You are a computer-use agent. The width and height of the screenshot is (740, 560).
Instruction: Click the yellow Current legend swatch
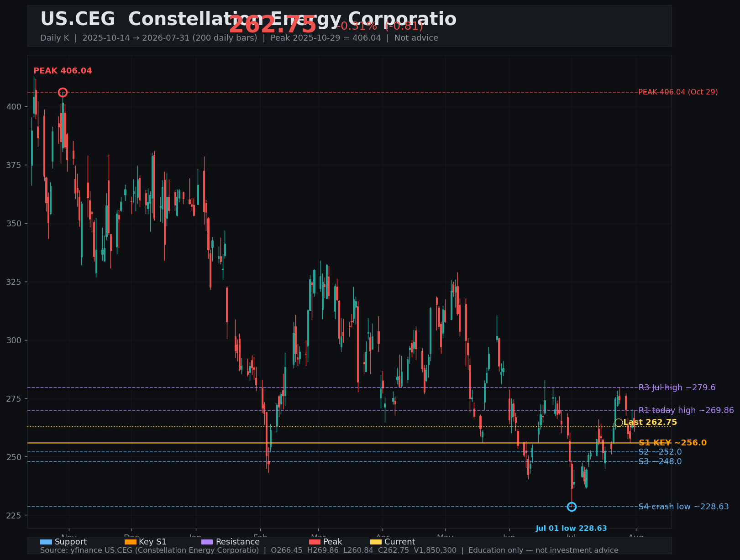tap(376, 542)
